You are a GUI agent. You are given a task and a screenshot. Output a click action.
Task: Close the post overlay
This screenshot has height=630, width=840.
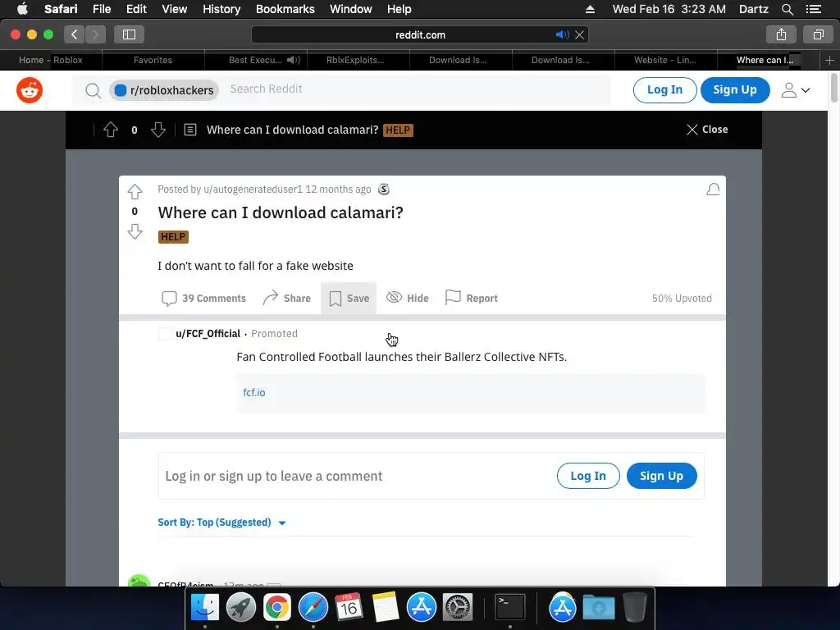tap(707, 130)
